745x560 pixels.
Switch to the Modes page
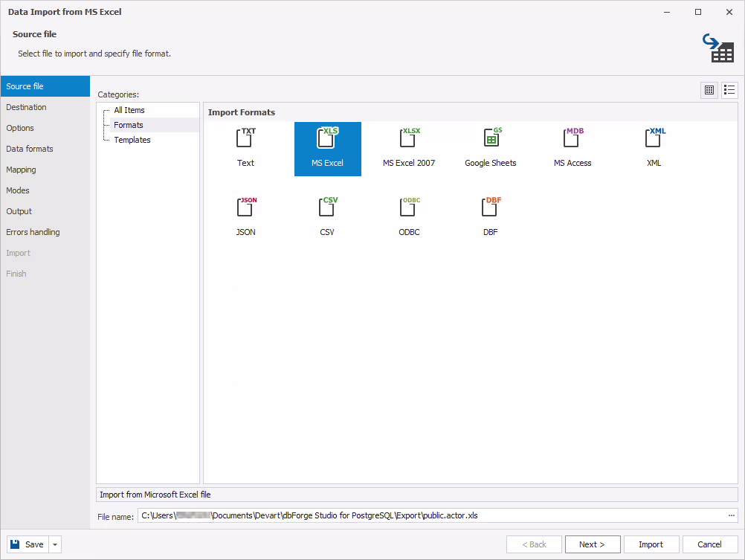click(45, 190)
